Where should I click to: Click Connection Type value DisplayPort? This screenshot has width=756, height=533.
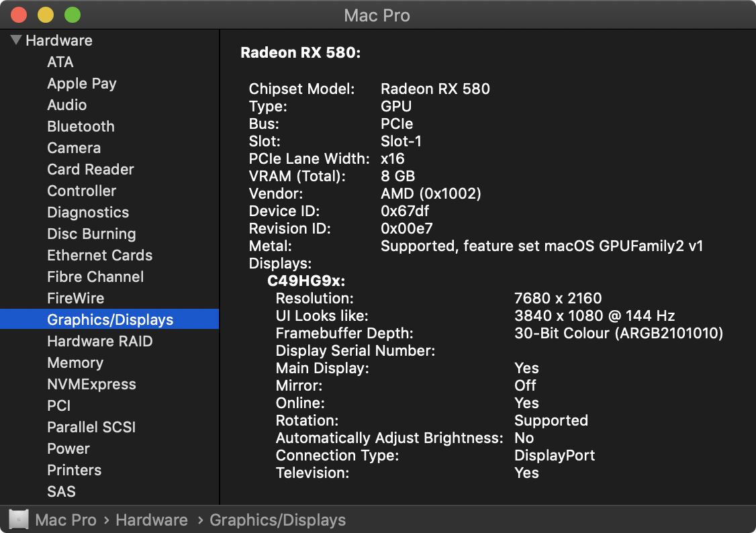pyautogui.click(x=555, y=455)
